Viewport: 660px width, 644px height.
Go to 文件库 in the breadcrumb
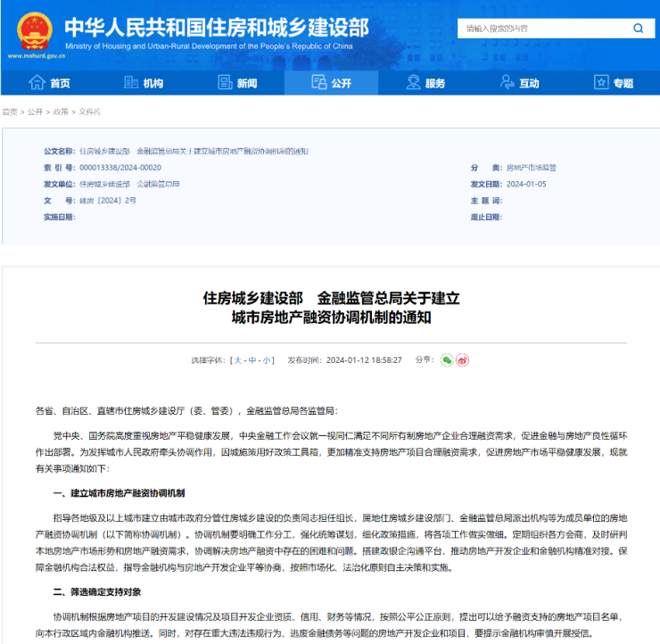[90, 112]
